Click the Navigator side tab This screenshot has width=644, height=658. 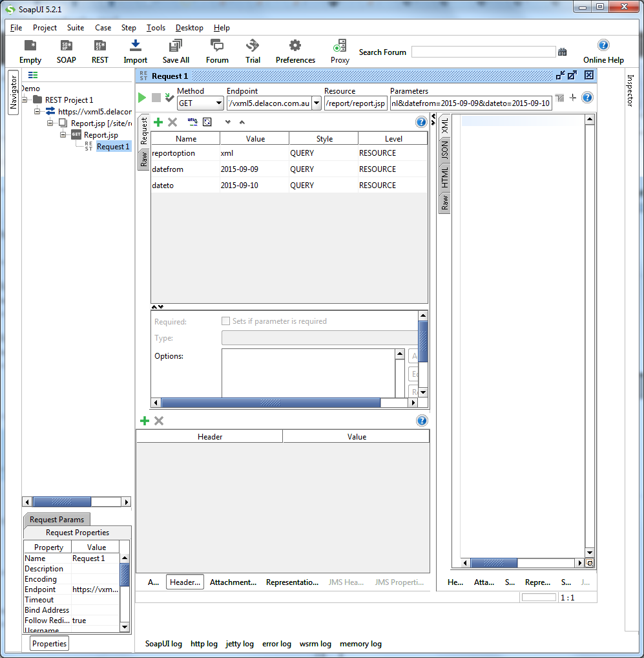[x=14, y=92]
